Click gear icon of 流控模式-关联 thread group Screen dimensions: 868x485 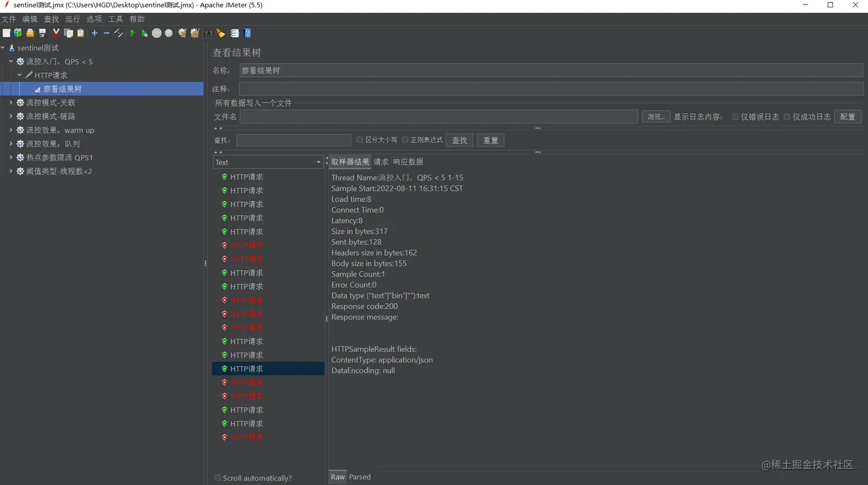point(20,103)
